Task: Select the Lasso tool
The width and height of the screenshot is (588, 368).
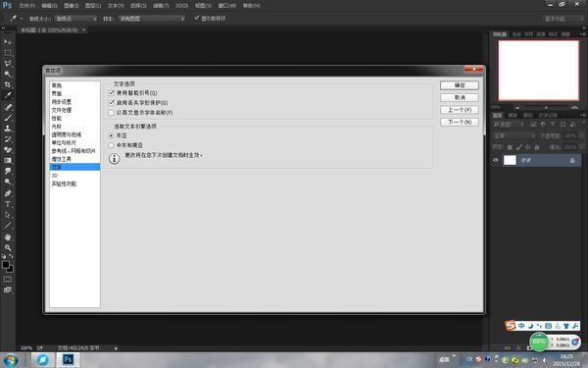Action: [8, 64]
